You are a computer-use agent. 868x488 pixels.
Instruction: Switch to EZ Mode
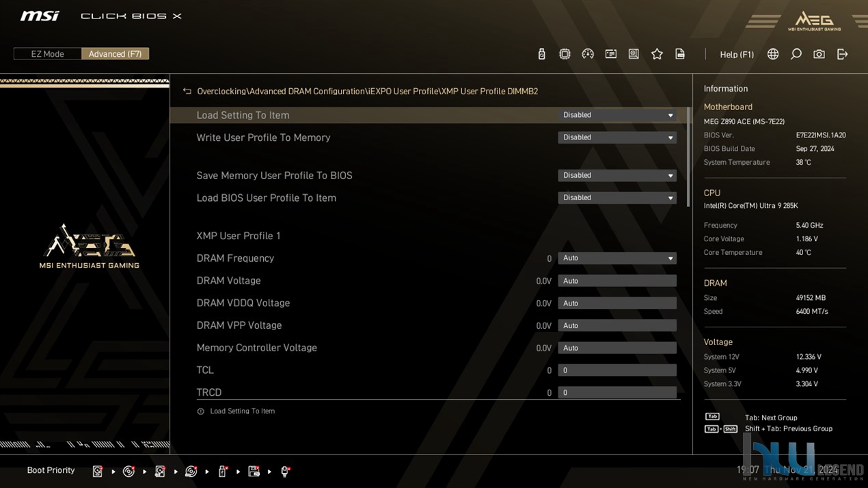coord(47,54)
